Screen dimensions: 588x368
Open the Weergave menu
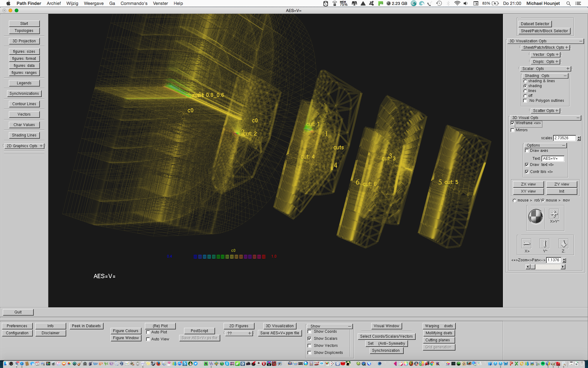94,3
